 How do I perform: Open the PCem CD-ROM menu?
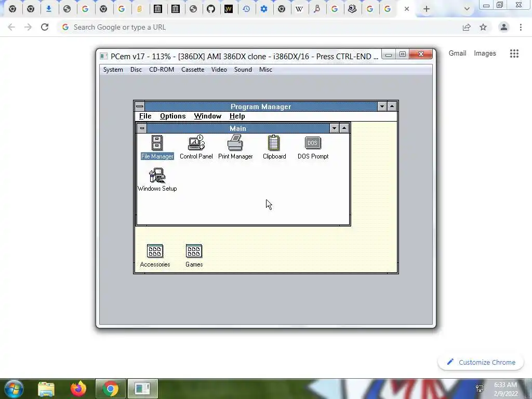click(162, 70)
